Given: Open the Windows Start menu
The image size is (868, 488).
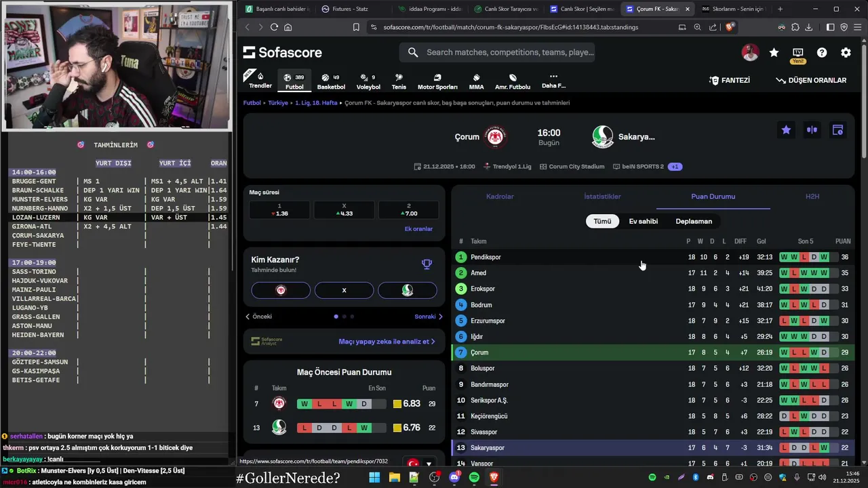Looking at the screenshot, I should point(374,477).
